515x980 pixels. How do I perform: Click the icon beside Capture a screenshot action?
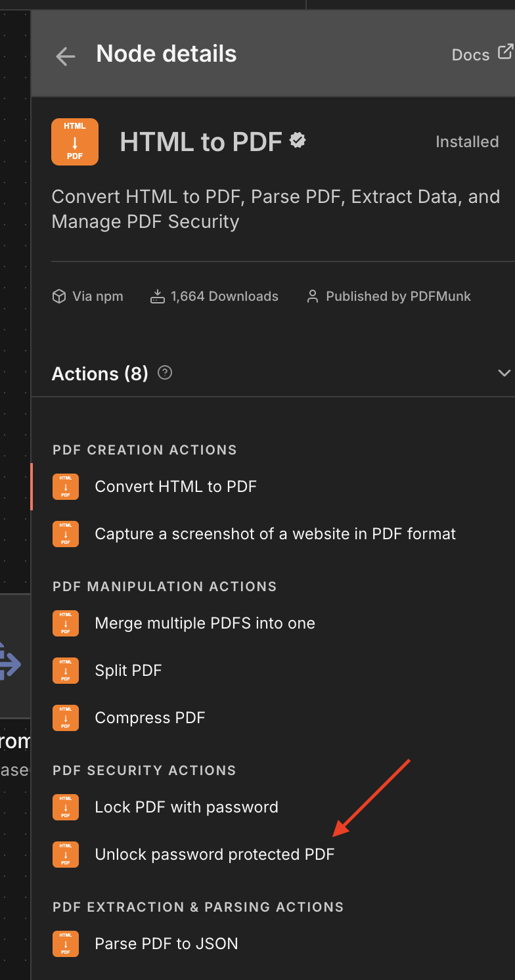coord(66,534)
